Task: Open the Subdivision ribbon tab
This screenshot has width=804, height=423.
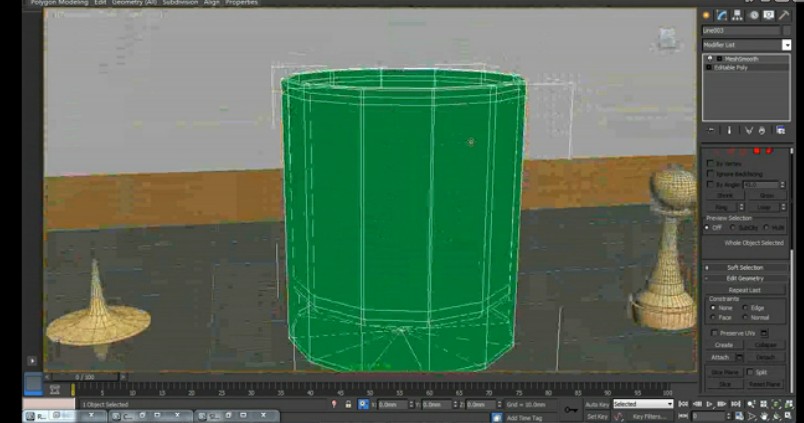Action: pyautogui.click(x=180, y=3)
